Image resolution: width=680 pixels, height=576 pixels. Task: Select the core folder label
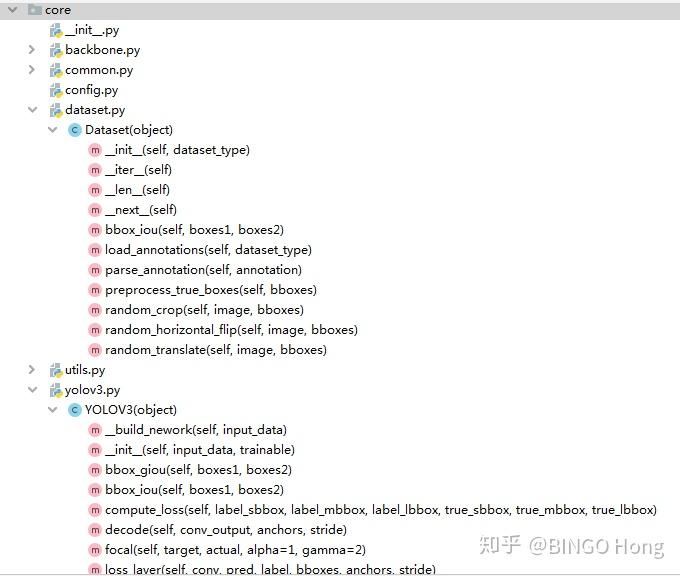58,10
